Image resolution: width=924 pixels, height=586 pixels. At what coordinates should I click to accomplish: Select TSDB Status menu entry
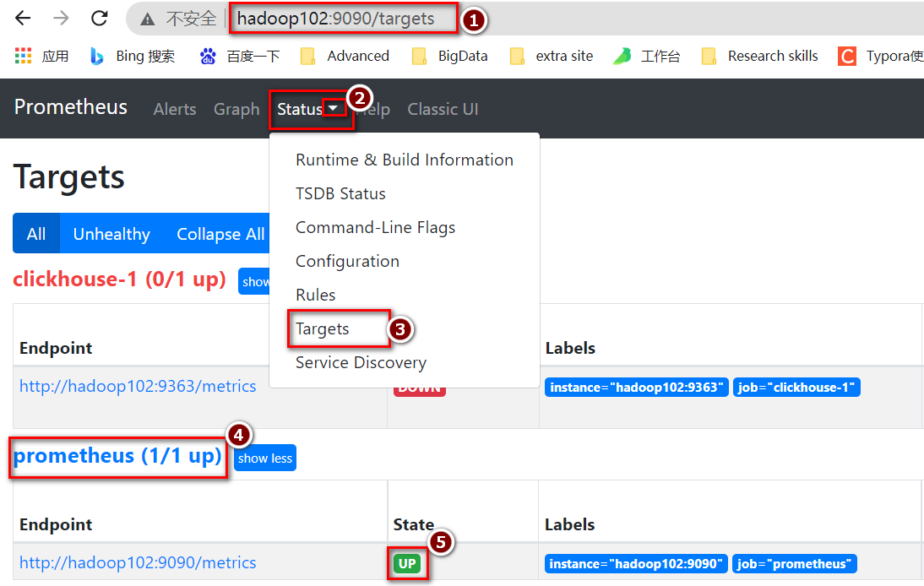340,193
